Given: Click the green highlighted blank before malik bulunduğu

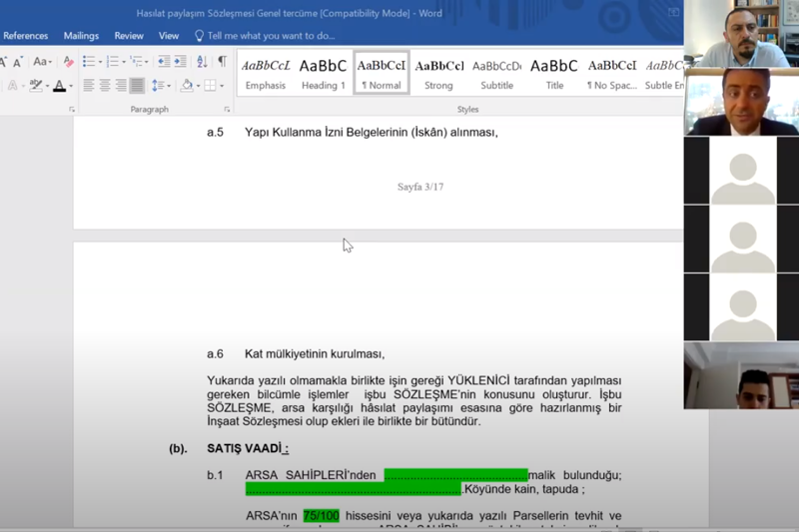Looking at the screenshot, I should point(456,475).
